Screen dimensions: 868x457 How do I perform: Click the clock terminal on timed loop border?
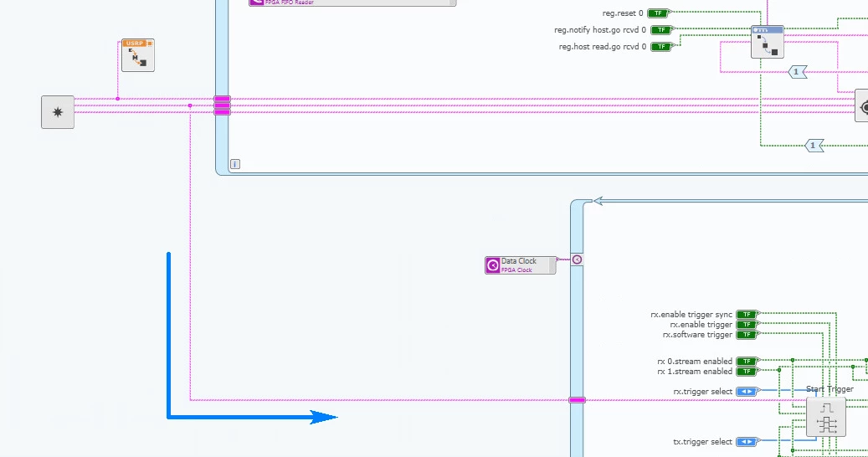[x=577, y=260]
